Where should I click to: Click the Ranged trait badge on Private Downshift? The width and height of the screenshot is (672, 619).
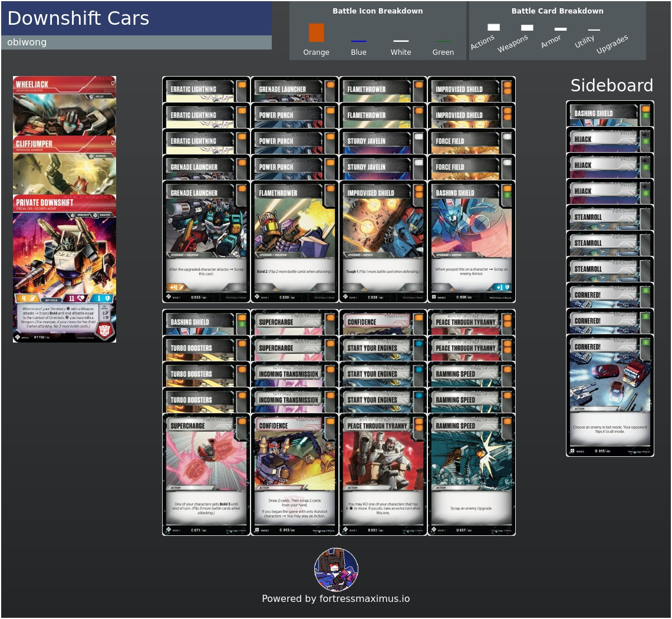102,215
